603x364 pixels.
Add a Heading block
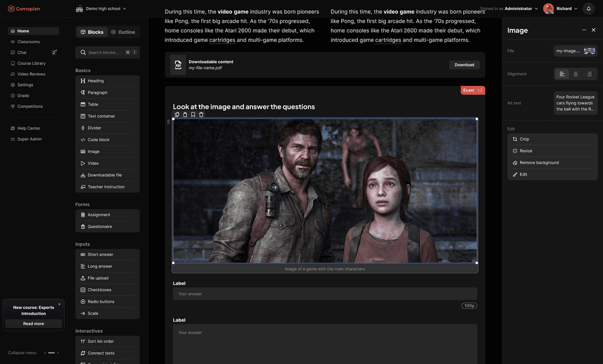click(x=108, y=81)
